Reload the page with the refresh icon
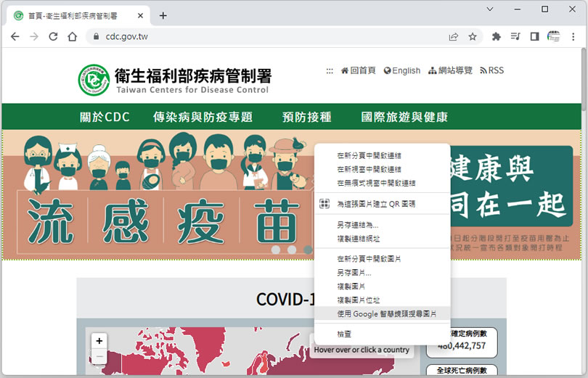This screenshot has height=378, width=588. 53,36
